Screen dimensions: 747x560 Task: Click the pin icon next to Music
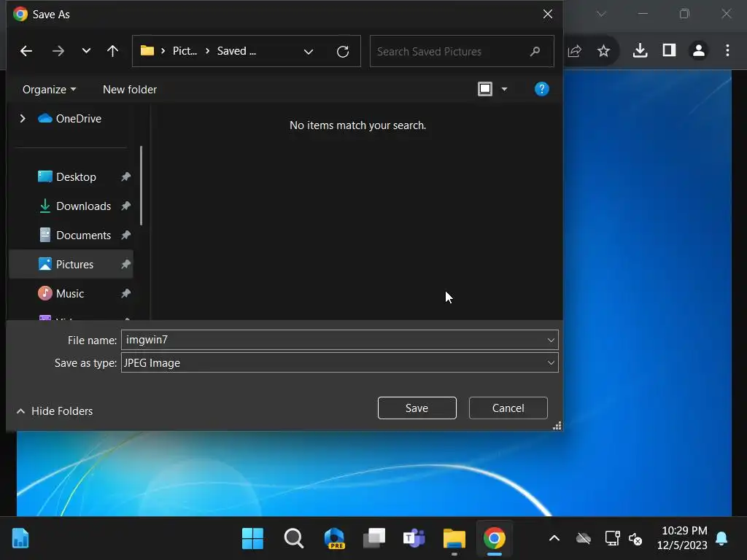125,293
